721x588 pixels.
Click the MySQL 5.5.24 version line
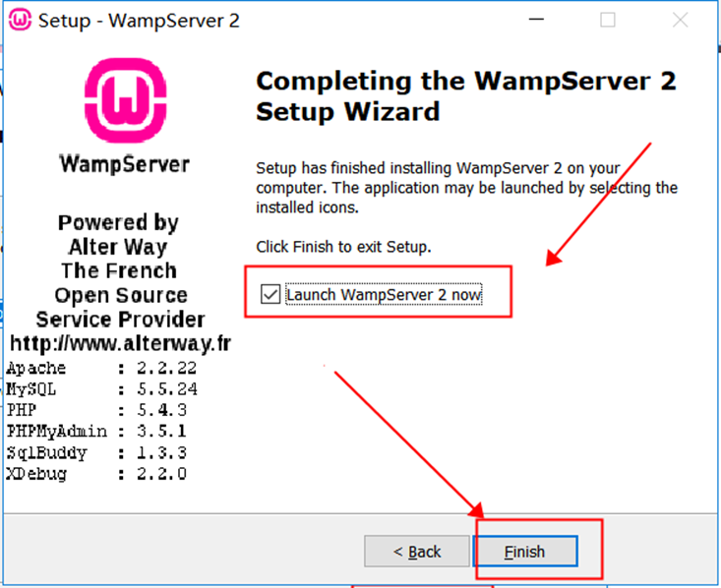[x=102, y=389]
